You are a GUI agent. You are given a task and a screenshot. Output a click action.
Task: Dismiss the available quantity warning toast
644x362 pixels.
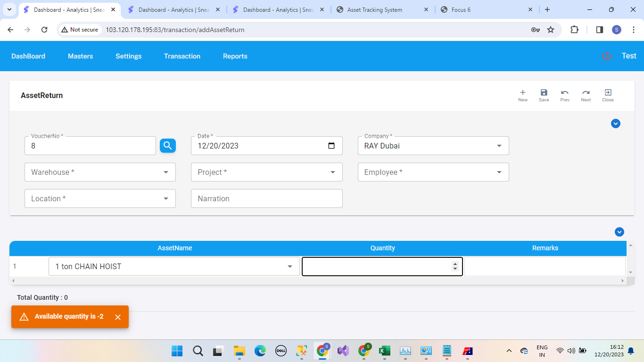point(118,317)
